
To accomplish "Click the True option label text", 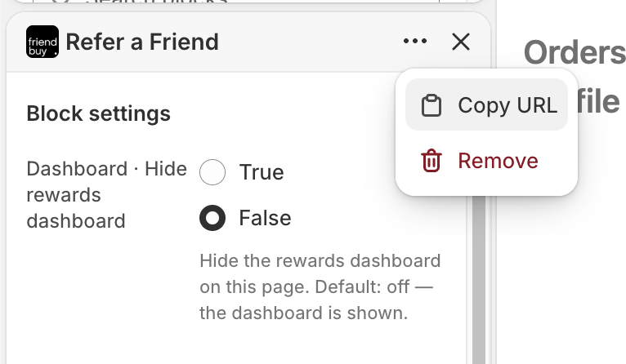I will (262, 172).
